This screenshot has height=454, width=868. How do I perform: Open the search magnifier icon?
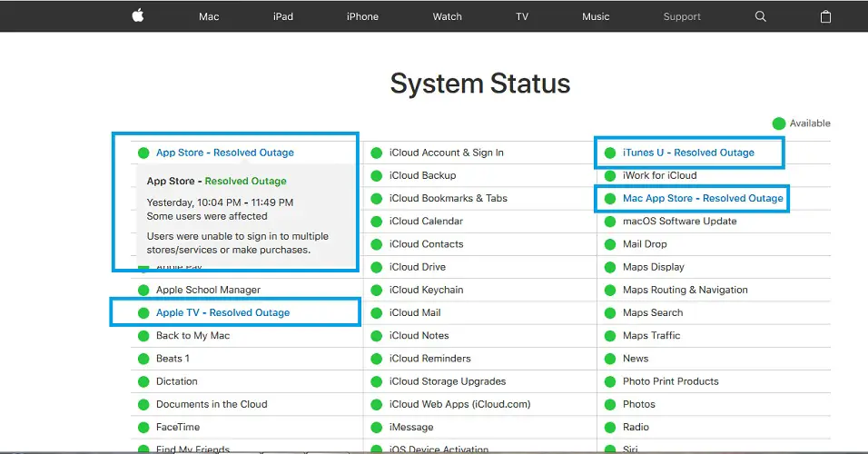(x=761, y=16)
